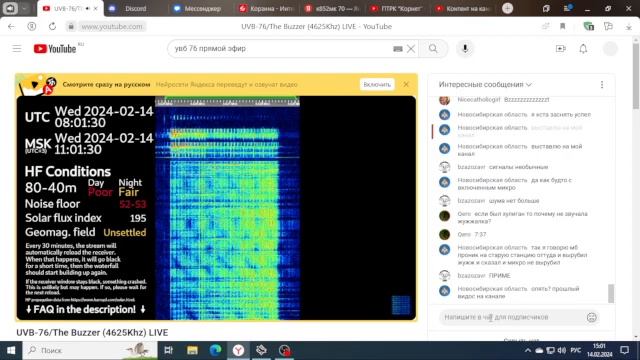Open the protect shield extension icon
The height and width of the screenshot is (360, 640).
(x=589, y=27)
